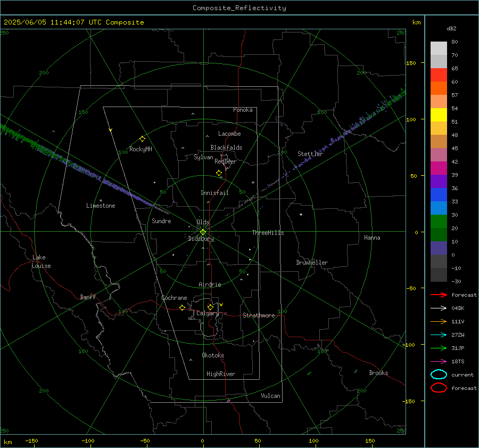Pick the indigo 10–0 dBZ swatch

pyautogui.click(x=439, y=248)
